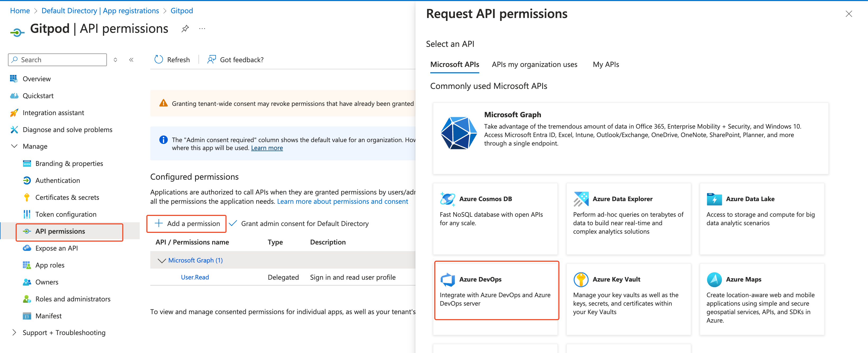Screen dimensions: 868x353
Task: Collapse the sidebar using double chevron
Action: tap(132, 60)
